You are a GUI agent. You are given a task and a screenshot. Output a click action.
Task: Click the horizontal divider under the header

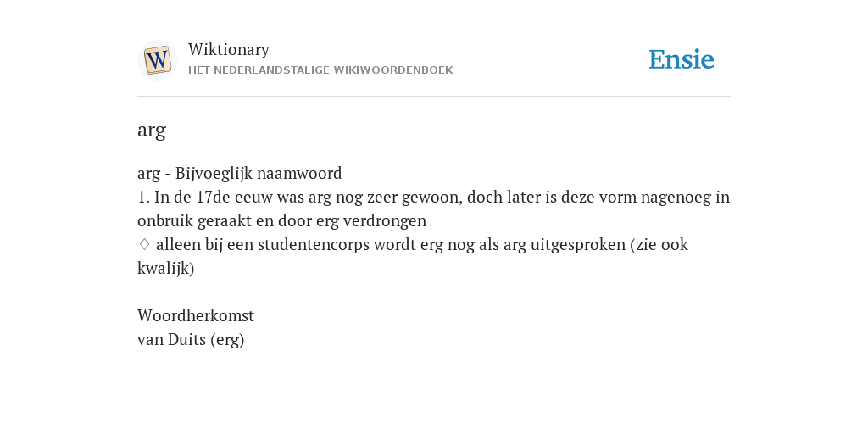(434, 97)
